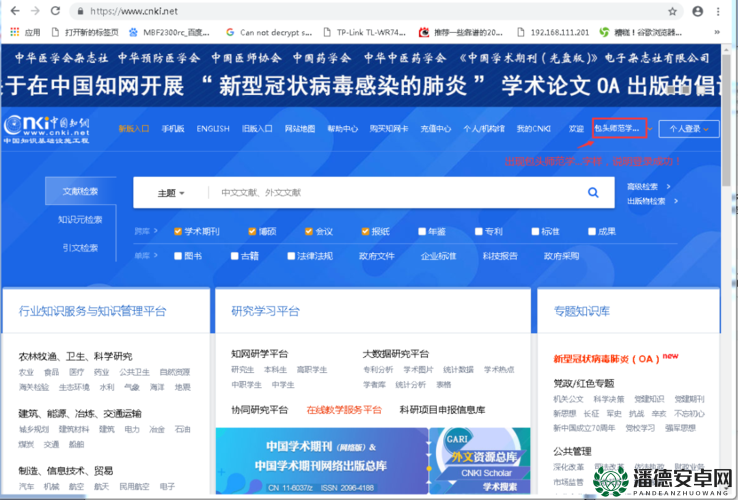Click the site lock icon in the address bar
Viewport: 738px width, 500px height.
80,11
